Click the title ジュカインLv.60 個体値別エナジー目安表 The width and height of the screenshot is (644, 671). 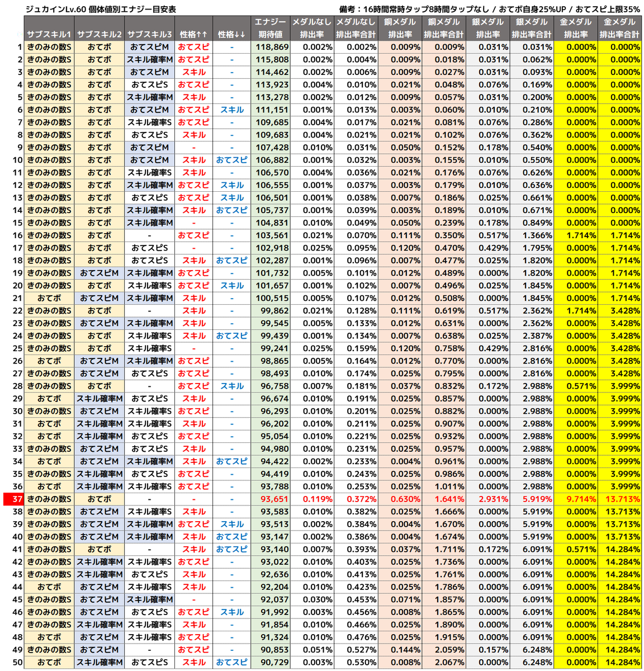point(101,9)
